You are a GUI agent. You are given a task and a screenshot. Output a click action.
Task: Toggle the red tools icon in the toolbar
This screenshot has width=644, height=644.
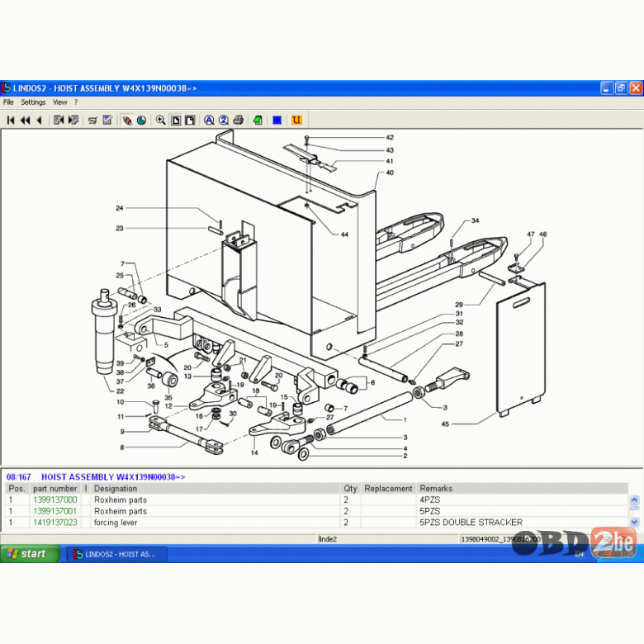(127, 121)
